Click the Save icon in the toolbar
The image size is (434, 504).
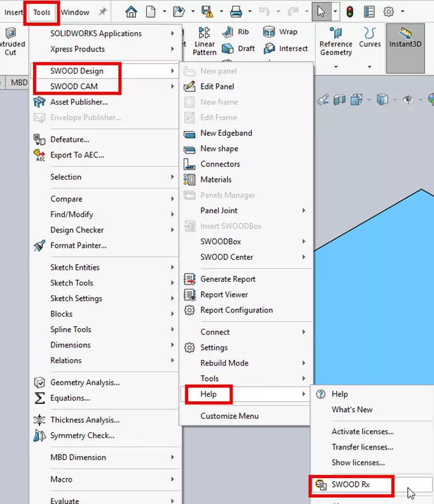point(207,11)
